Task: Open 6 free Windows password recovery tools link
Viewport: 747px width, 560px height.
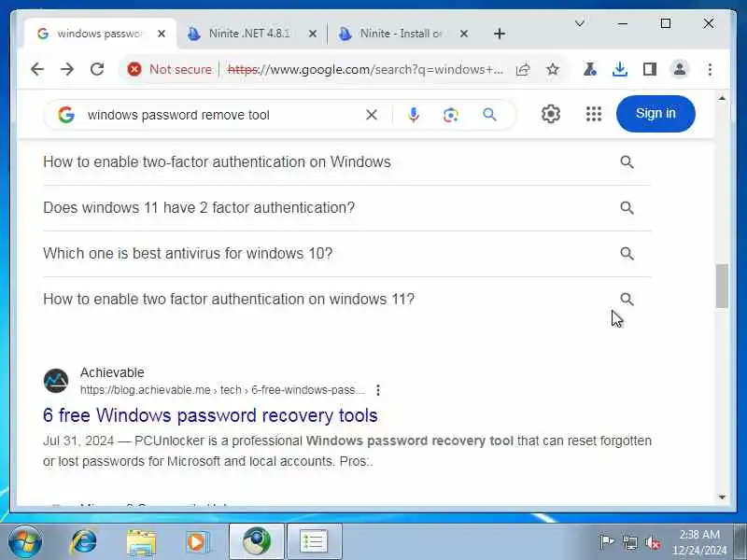Action: click(210, 415)
